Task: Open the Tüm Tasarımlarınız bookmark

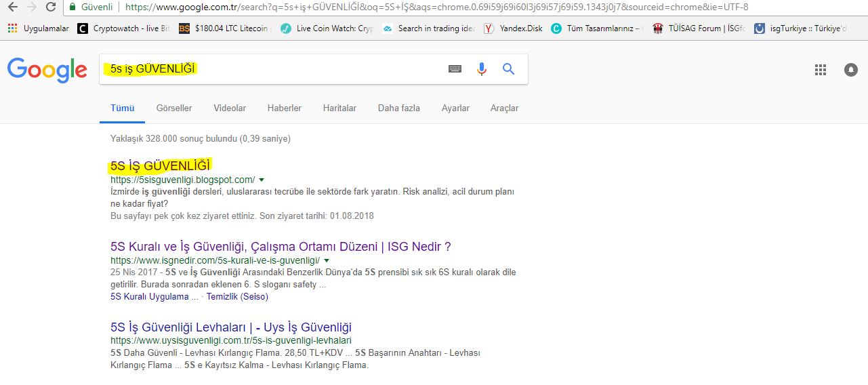Action: [598, 28]
